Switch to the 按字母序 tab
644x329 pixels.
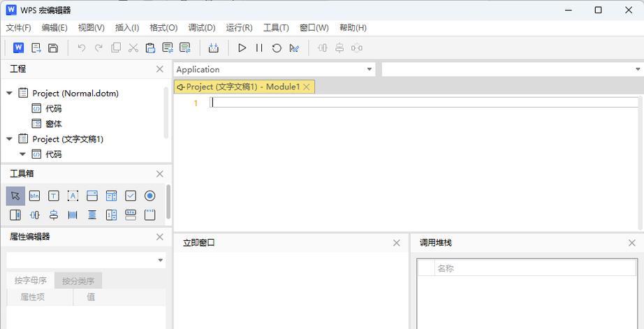coord(31,281)
